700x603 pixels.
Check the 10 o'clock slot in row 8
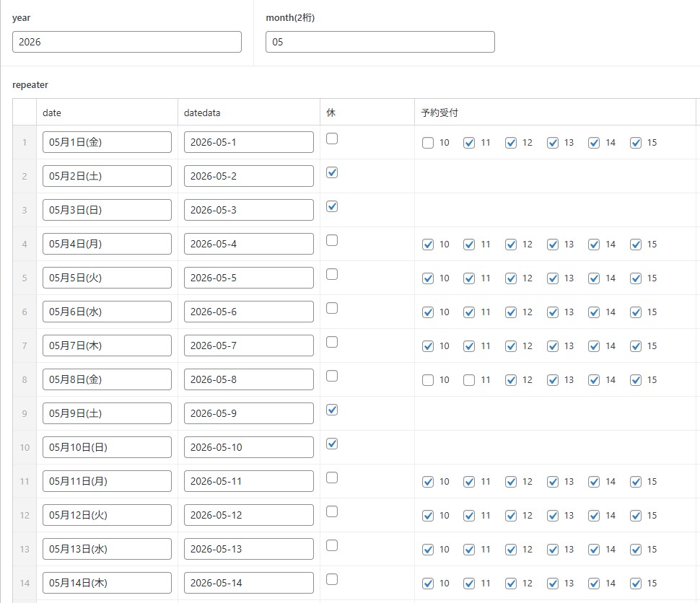(x=428, y=380)
